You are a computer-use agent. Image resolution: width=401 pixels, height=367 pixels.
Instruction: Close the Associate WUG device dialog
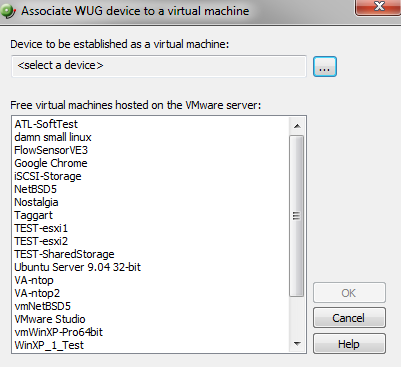pyautogui.click(x=378, y=7)
